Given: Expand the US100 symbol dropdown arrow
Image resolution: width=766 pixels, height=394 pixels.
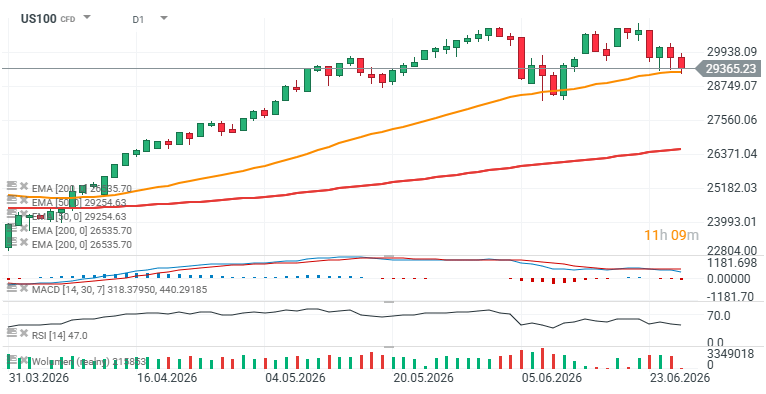Looking at the screenshot, I should (x=86, y=18).
